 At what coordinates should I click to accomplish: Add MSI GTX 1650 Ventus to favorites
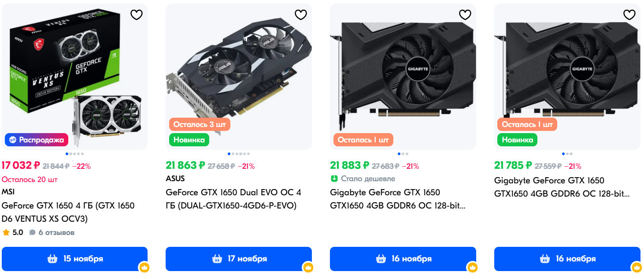pos(137,15)
